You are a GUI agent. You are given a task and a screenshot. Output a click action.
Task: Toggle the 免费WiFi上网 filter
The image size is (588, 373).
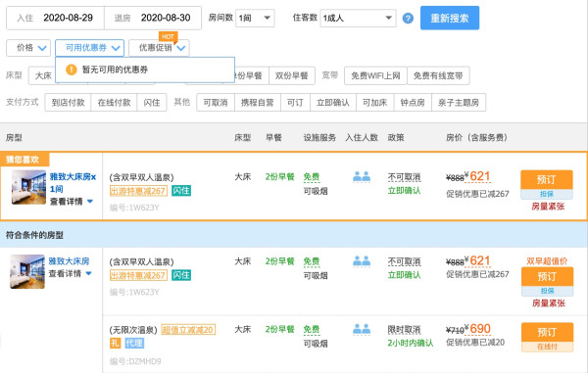click(375, 75)
